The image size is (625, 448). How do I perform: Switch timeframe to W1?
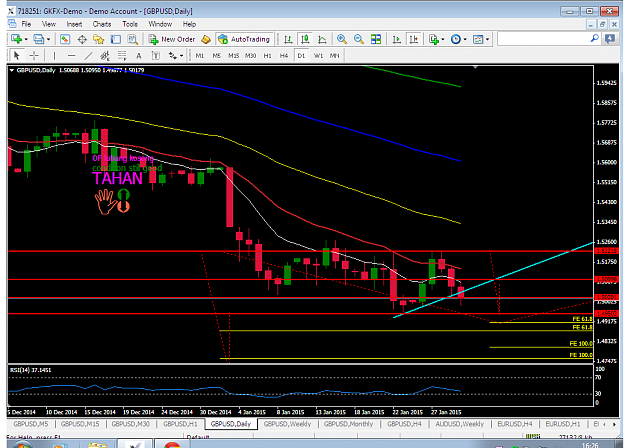coord(318,55)
